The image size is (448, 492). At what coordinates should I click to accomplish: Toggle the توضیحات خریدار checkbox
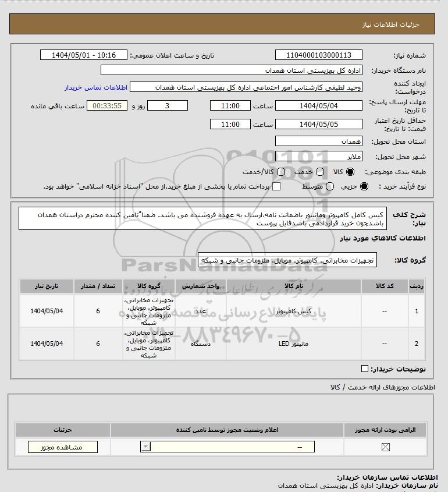365,369
